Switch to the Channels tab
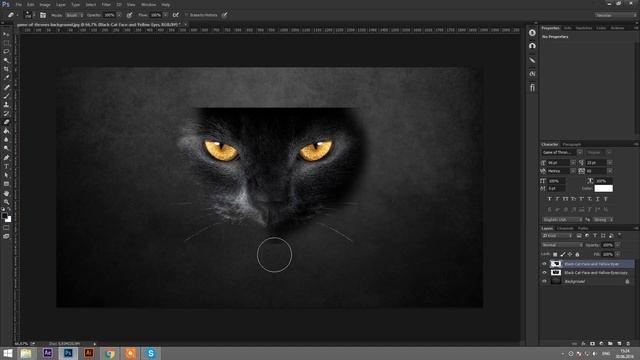The image size is (640, 360). [565, 228]
